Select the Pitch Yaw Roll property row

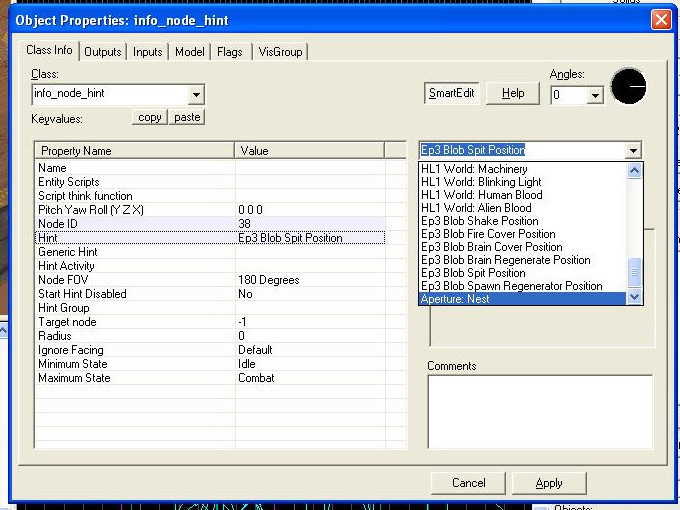coord(210,210)
